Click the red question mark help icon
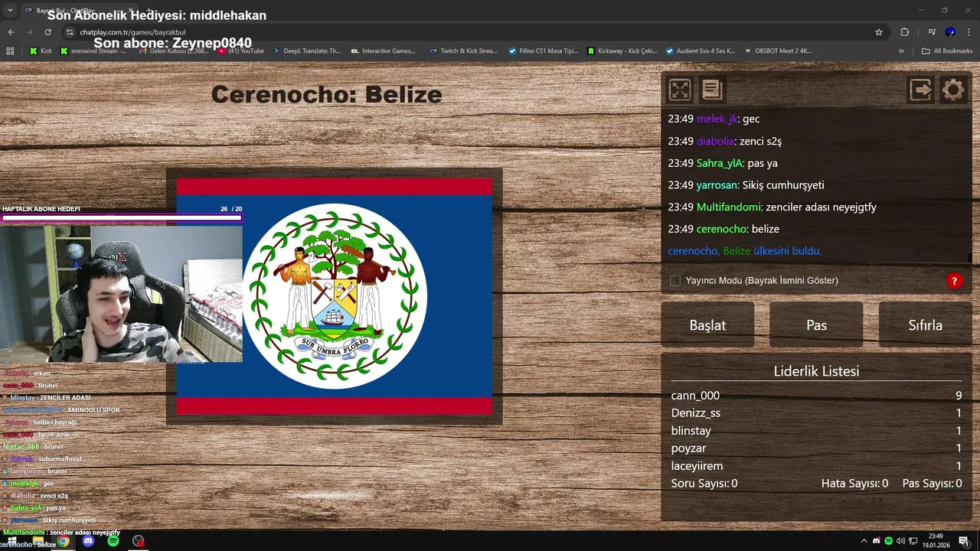Viewport: 980px width, 551px height. [x=954, y=281]
